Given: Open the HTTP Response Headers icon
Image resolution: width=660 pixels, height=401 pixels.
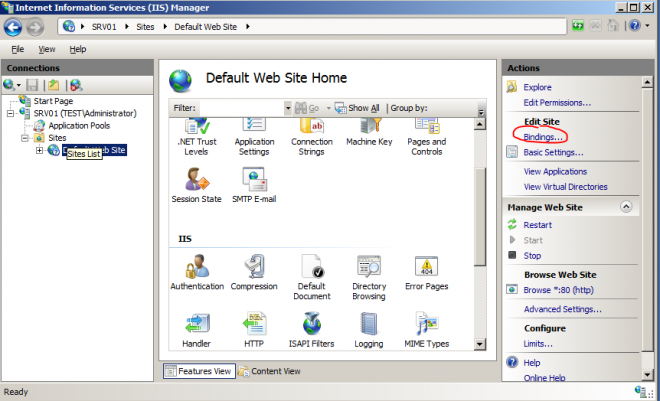Looking at the screenshot, I should 254,330.
